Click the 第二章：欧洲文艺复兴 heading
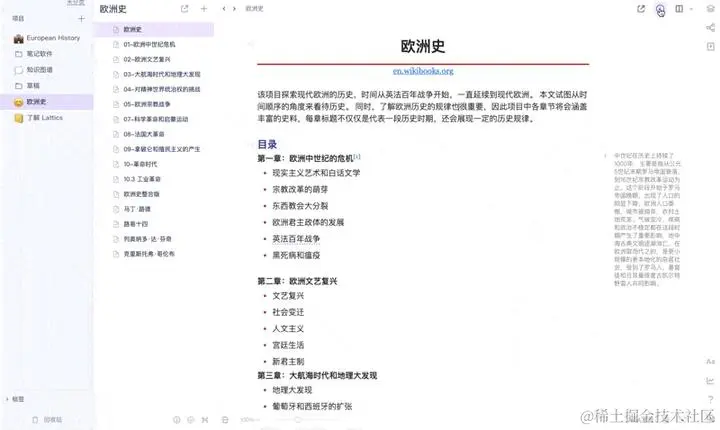The width and height of the screenshot is (720, 430). pyautogui.click(x=297, y=281)
